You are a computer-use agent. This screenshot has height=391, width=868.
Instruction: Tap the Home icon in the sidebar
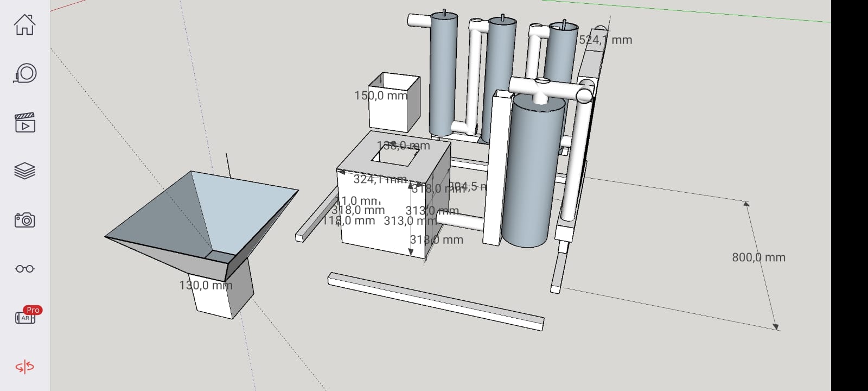tap(24, 24)
